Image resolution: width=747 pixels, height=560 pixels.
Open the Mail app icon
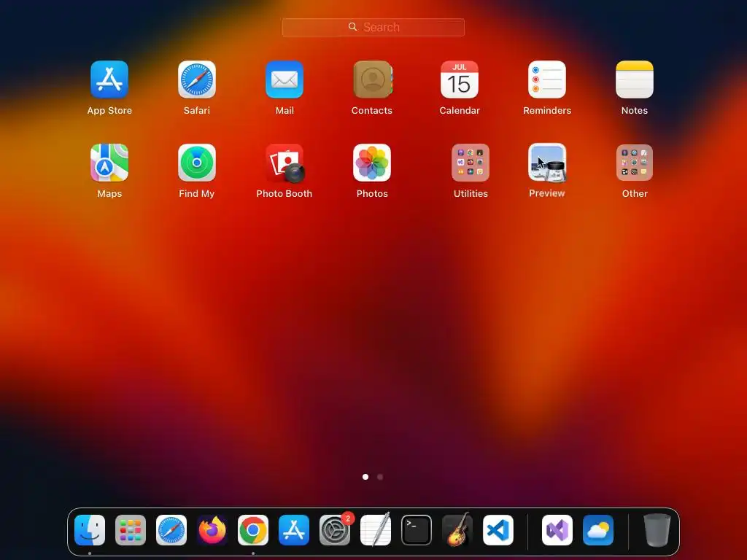click(x=285, y=79)
